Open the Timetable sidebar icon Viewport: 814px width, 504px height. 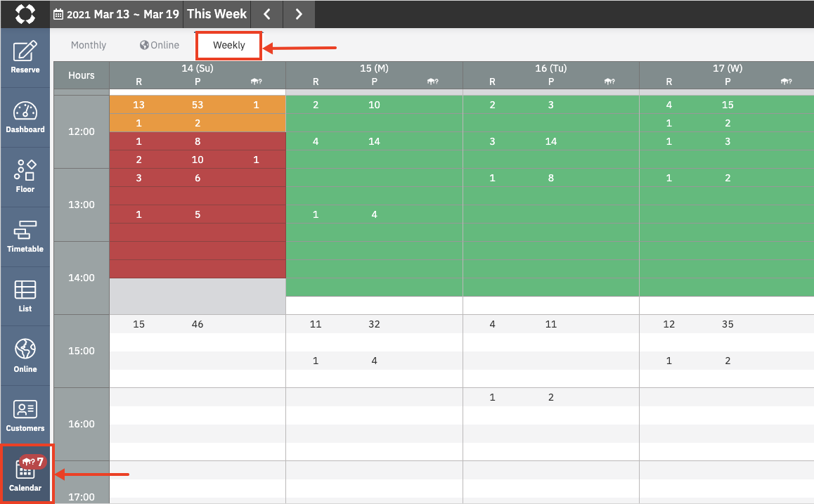(25, 236)
